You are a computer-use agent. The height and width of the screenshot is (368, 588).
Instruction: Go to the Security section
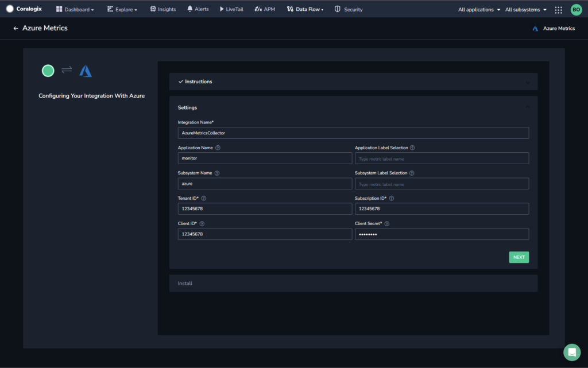click(x=349, y=9)
